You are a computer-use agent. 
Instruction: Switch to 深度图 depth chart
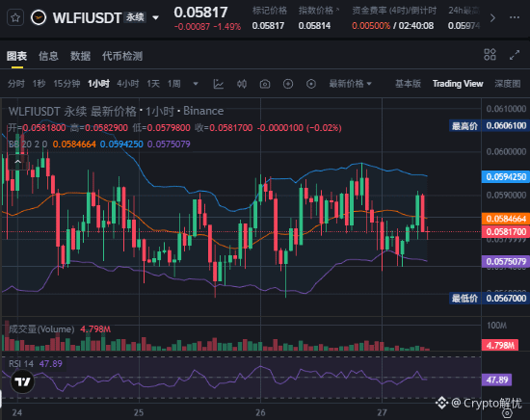(508, 84)
